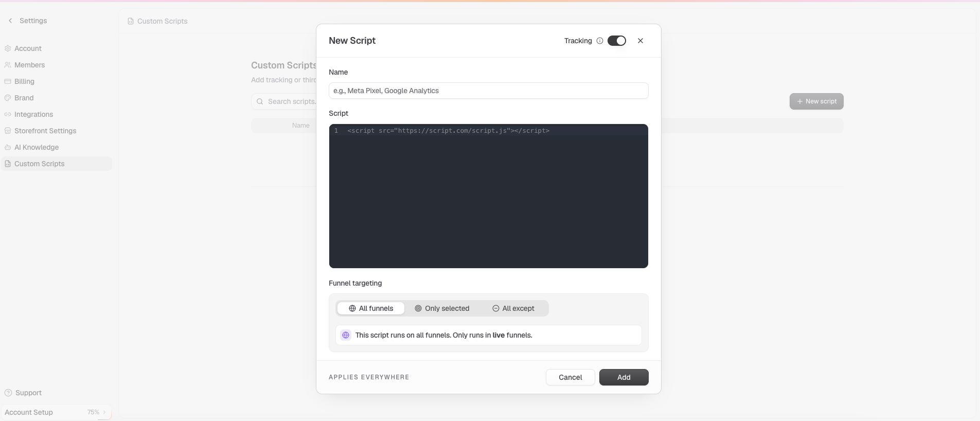Open Custom Scripts in the sidebar
Image resolution: width=980 pixels, height=421 pixels.
pyautogui.click(x=57, y=164)
